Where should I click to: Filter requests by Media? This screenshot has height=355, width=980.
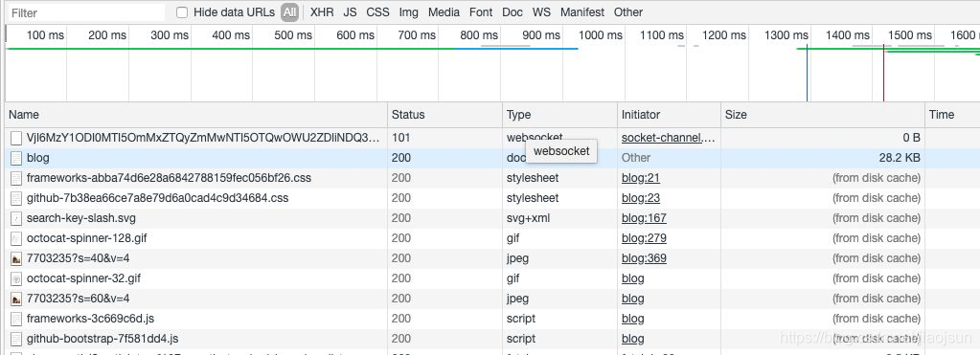pos(444,12)
